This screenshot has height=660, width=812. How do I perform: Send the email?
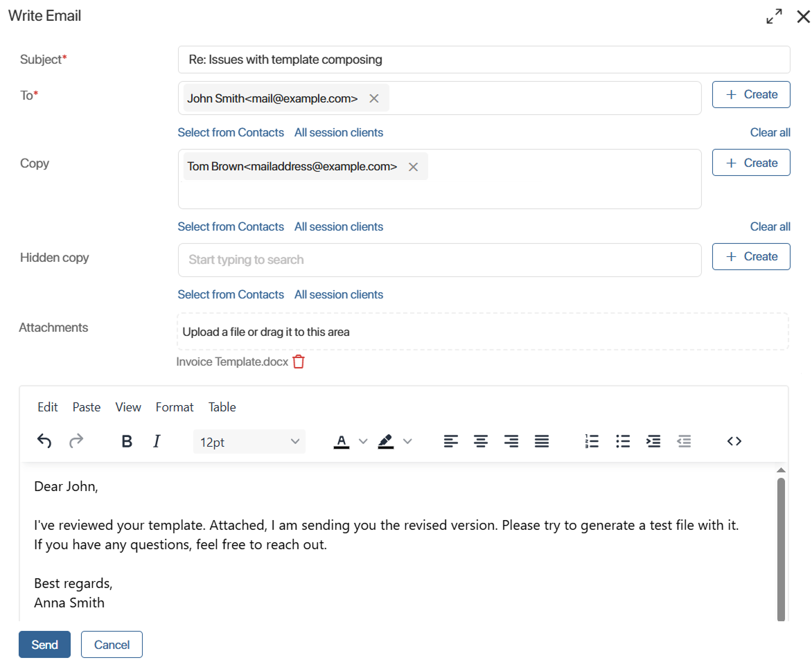pyautogui.click(x=44, y=645)
